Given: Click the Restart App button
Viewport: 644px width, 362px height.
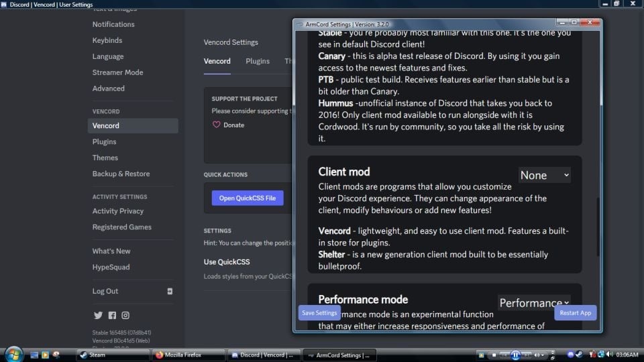Looking at the screenshot, I should point(575,313).
